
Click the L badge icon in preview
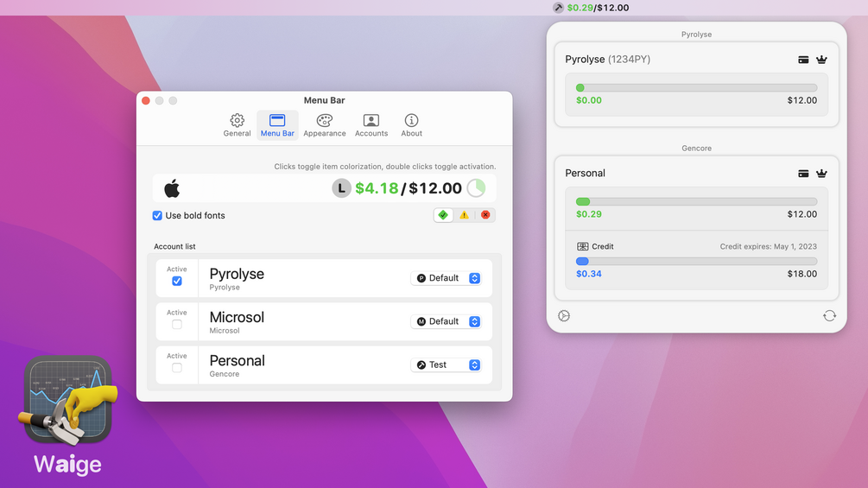pyautogui.click(x=341, y=188)
